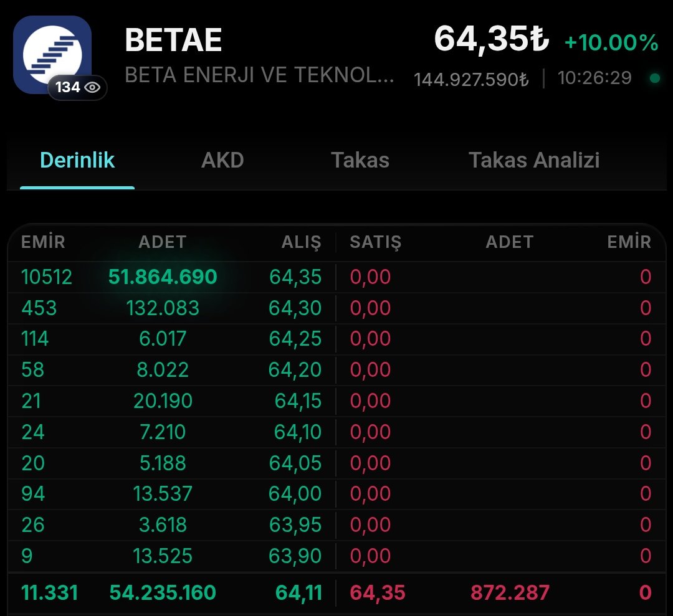
Task: Select the 10512 order count cell
Action: [46, 277]
